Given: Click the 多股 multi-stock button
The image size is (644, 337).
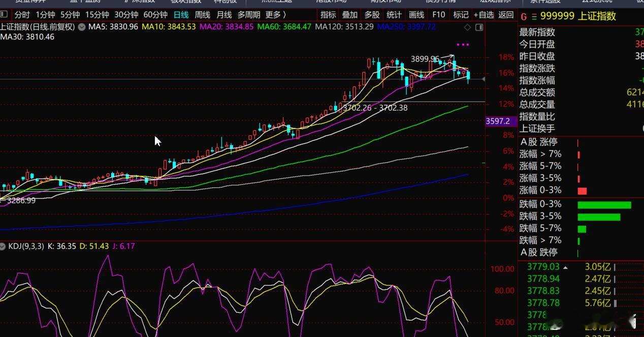Looking at the screenshot, I should coord(372,15).
